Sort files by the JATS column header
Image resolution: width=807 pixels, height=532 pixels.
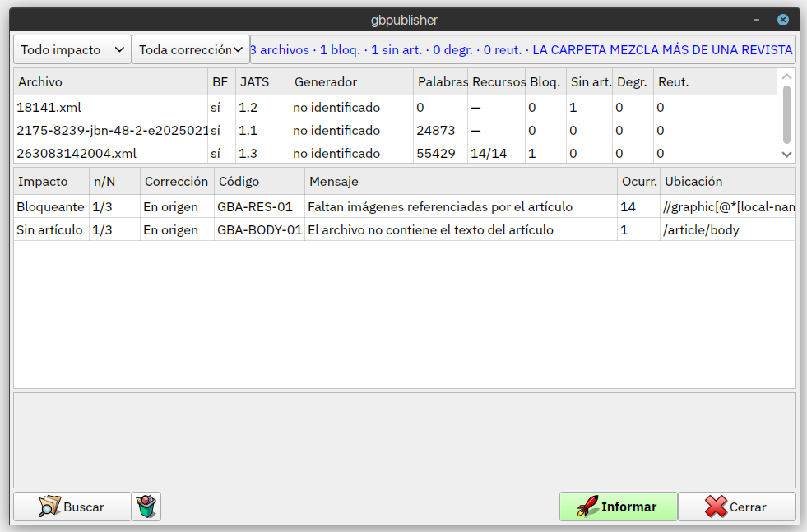262,81
